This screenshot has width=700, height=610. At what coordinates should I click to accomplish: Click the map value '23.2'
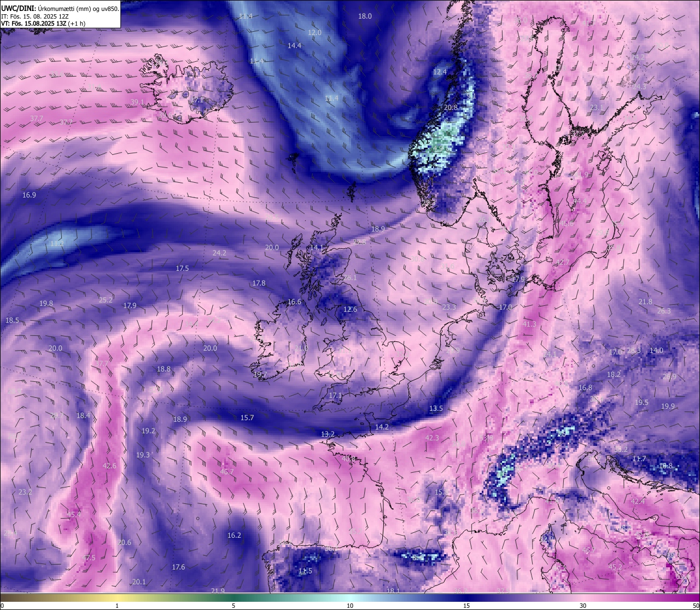[x=25, y=492]
